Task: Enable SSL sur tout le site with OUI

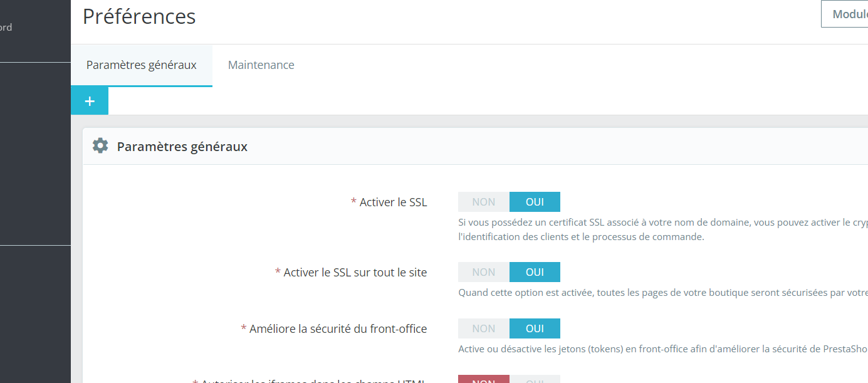Action: [x=535, y=272]
